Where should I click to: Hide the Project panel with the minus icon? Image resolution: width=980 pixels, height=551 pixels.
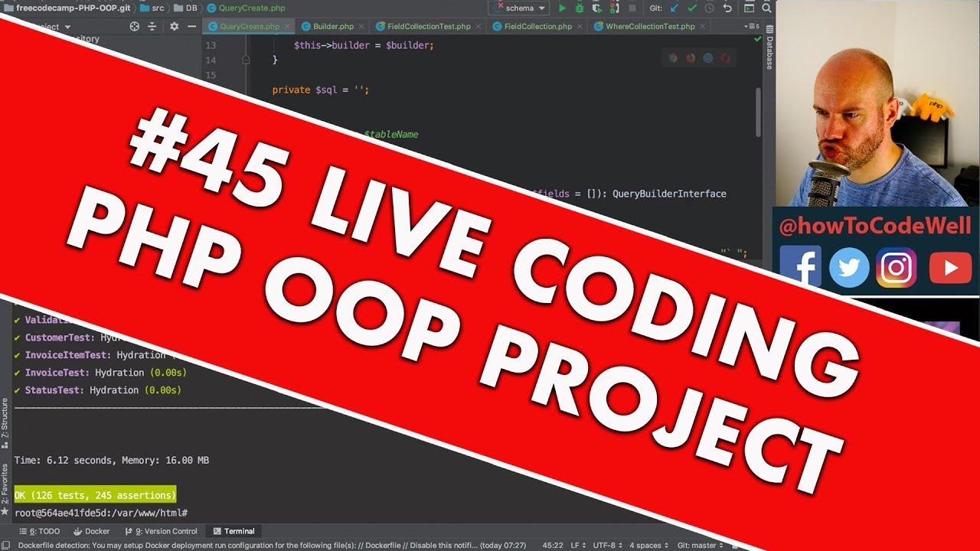pos(191,27)
